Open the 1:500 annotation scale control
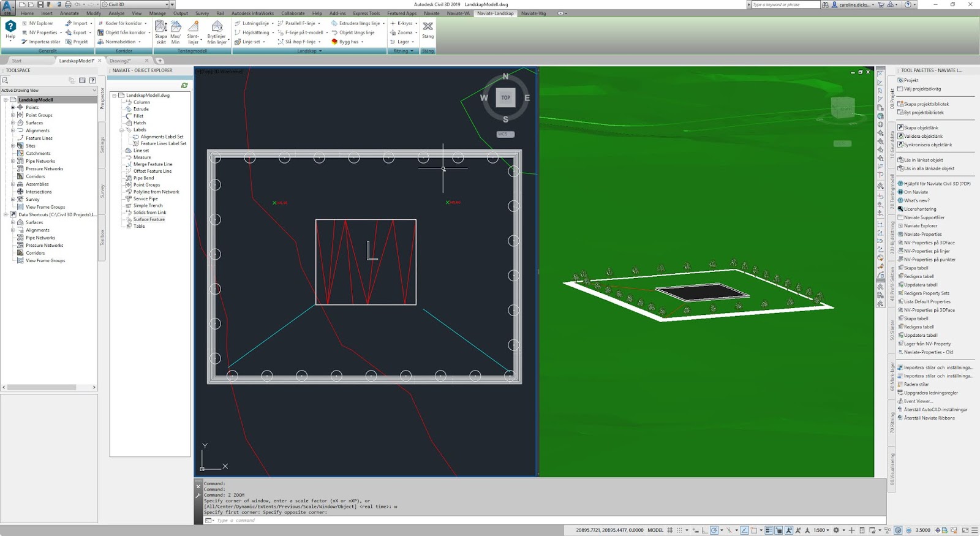 click(821, 530)
